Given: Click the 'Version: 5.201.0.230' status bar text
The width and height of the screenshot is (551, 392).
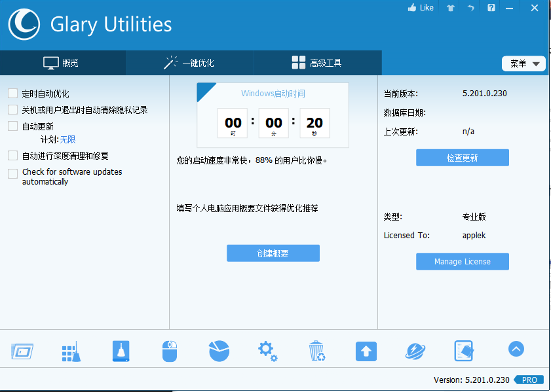Looking at the screenshot, I should pyautogui.click(x=472, y=380).
